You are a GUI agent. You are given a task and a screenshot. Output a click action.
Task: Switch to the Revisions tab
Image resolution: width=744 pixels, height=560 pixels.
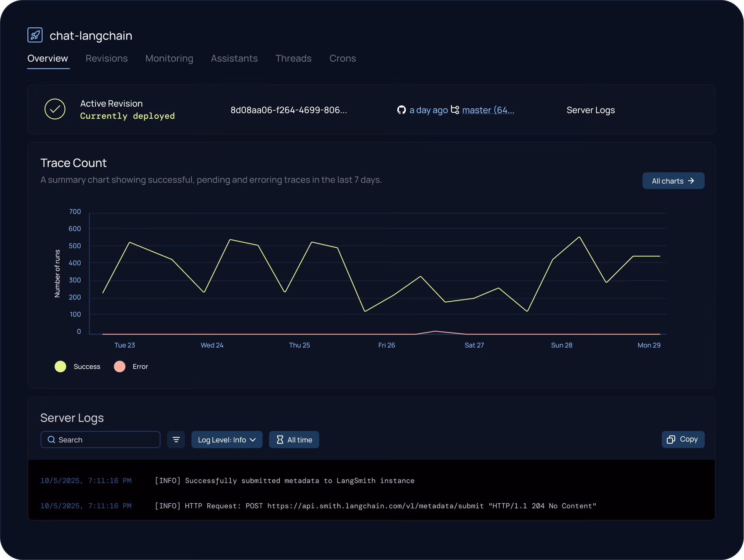point(107,58)
